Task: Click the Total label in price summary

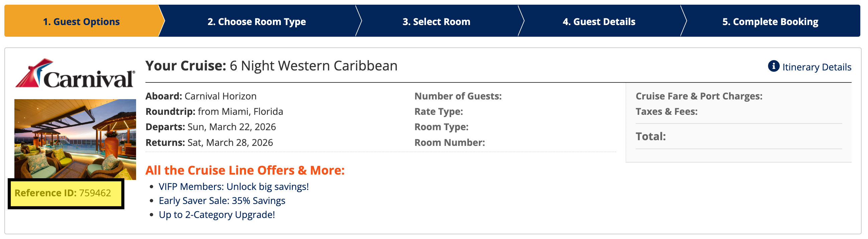Action: (x=650, y=136)
